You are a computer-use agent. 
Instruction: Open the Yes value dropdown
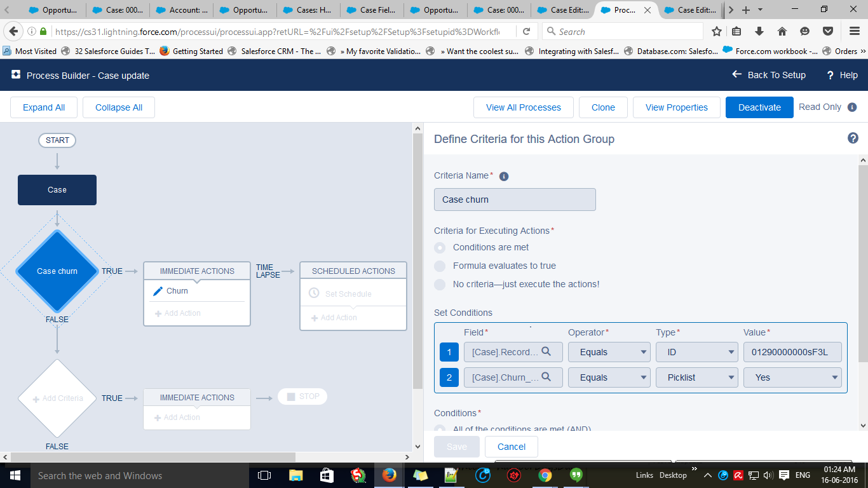pyautogui.click(x=792, y=377)
